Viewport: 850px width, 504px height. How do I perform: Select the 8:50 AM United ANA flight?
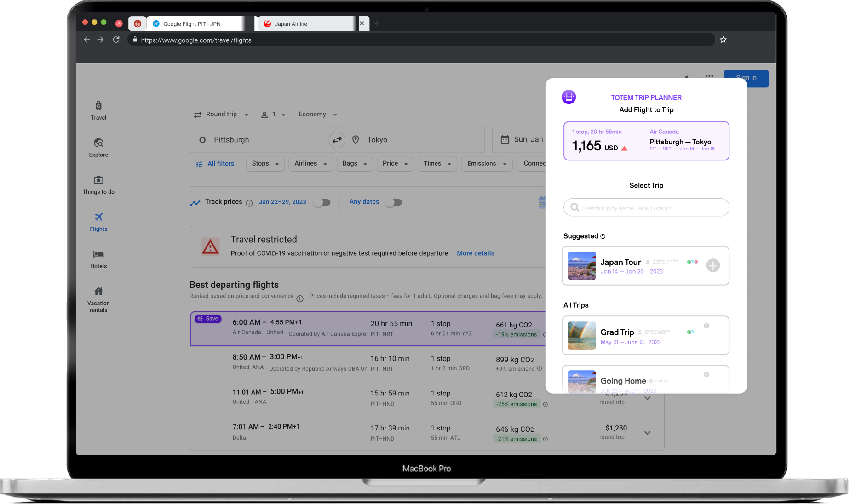point(368,363)
